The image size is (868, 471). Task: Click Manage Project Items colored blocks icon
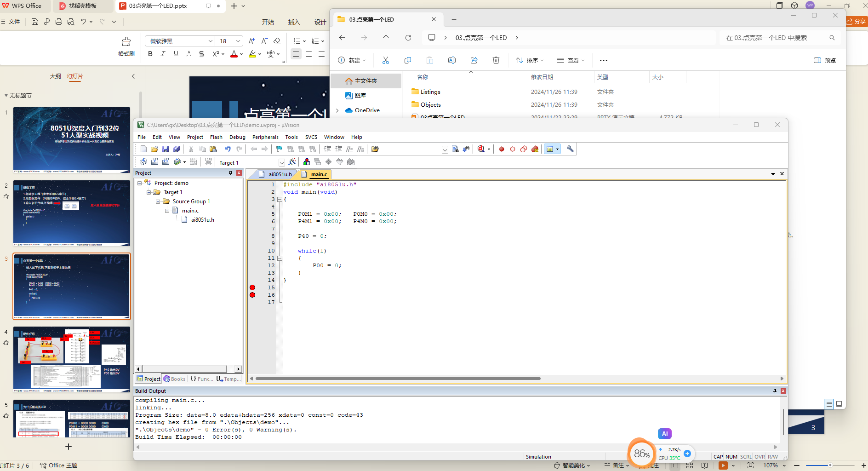pos(307,162)
